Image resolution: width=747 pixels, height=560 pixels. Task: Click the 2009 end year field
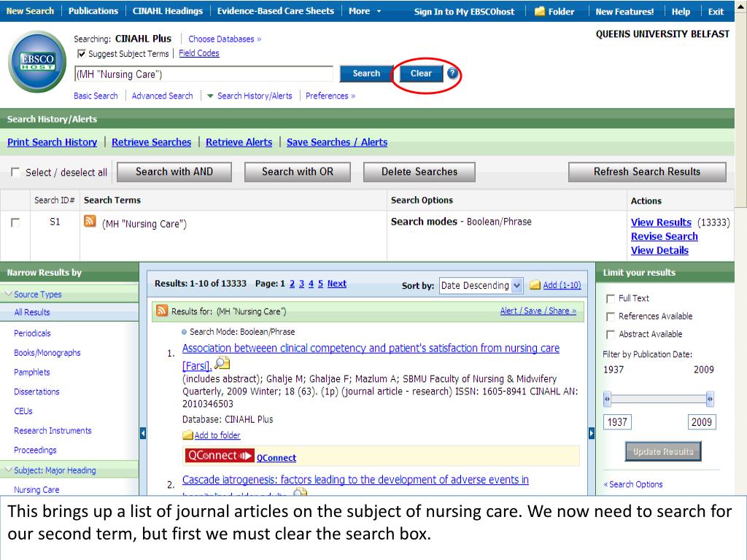(702, 422)
